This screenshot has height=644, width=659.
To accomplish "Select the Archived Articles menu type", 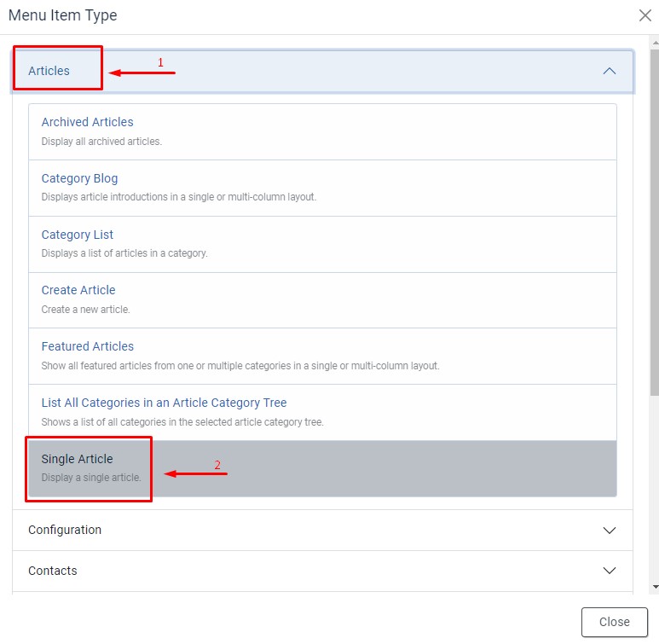I will [88, 122].
